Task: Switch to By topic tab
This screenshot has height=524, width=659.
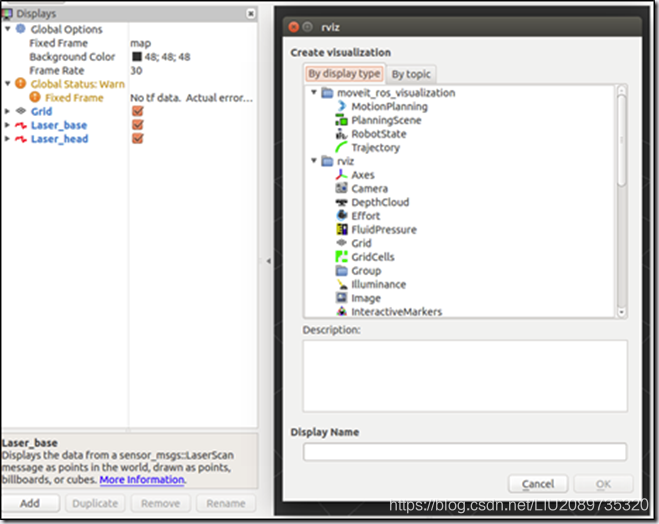Action: click(x=411, y=74)
